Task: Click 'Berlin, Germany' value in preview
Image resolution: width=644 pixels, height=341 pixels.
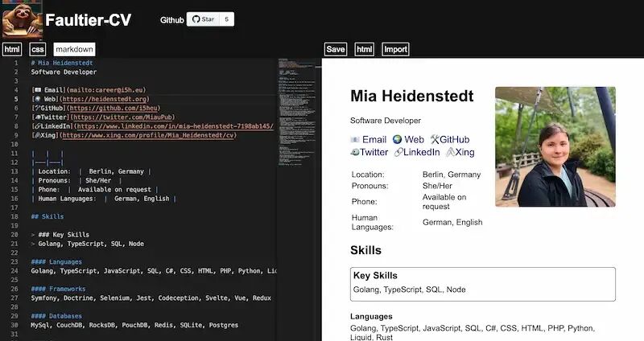Action: click(x=452, y=175)
